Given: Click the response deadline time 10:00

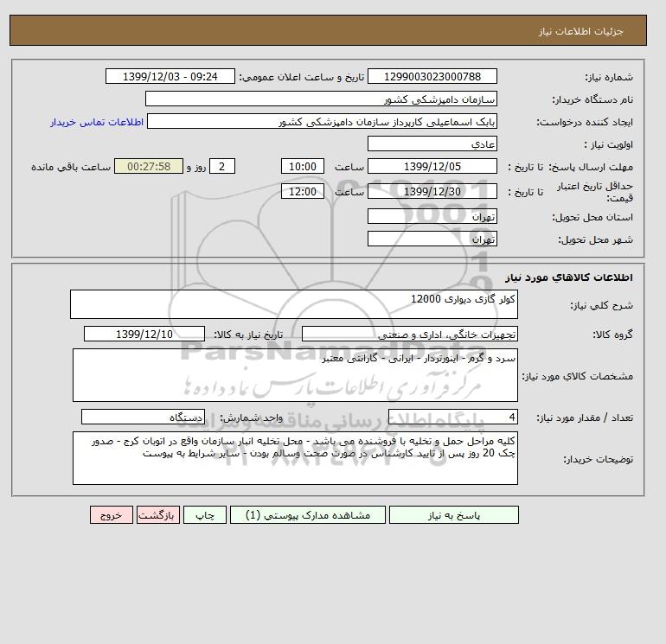Looking at the screenshot, I should [x=303, y=167].
